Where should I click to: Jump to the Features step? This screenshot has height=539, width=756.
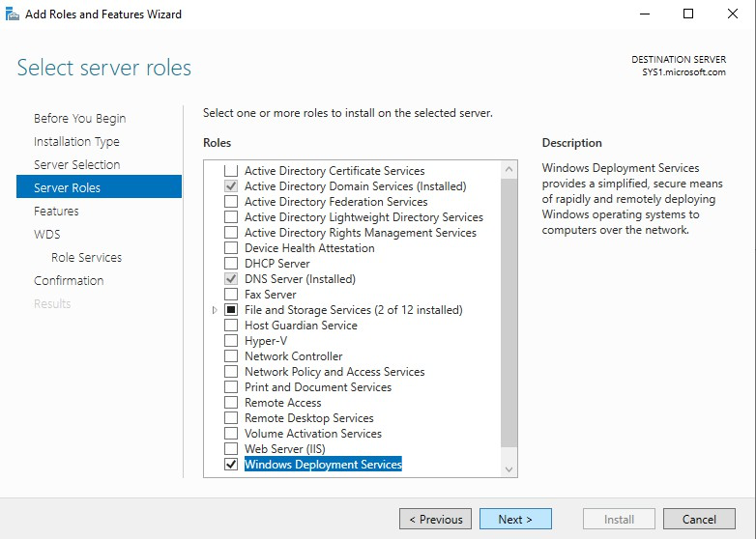tap(56, 211)
